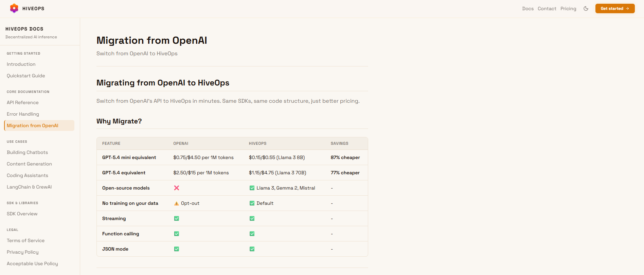Click HiveOps check in Streaming row
The width and height of the screenshot is (644, 275).
(252, 218)
